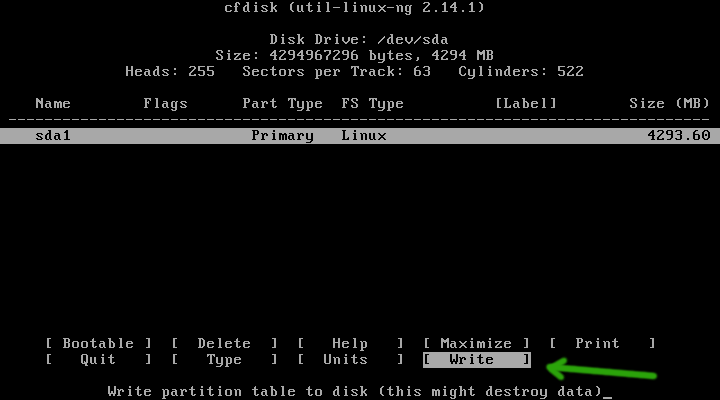Select the Bootable menu option
This screenshot has height=400, width=720.
[x=98, y=344]
